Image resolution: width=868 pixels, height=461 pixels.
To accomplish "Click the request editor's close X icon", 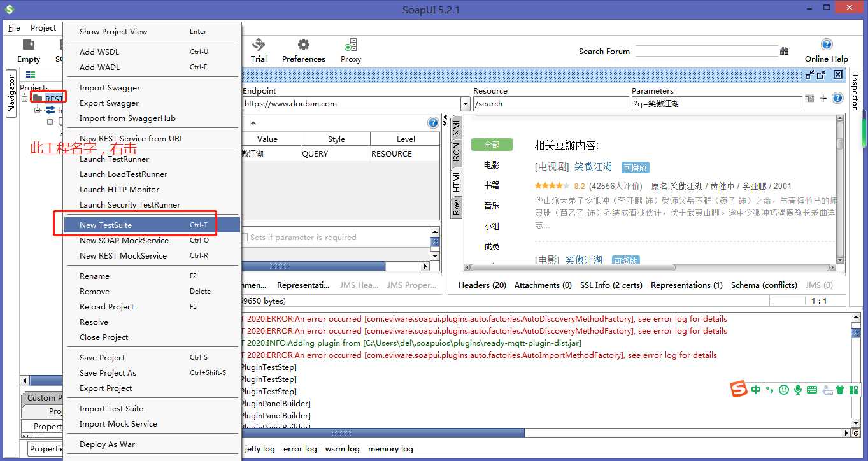I will [x=838, y=74].
